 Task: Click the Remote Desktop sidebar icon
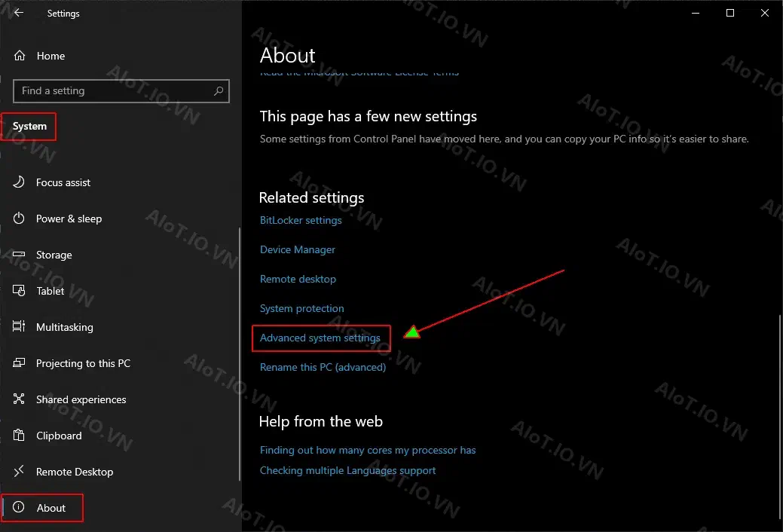(19, 471)
